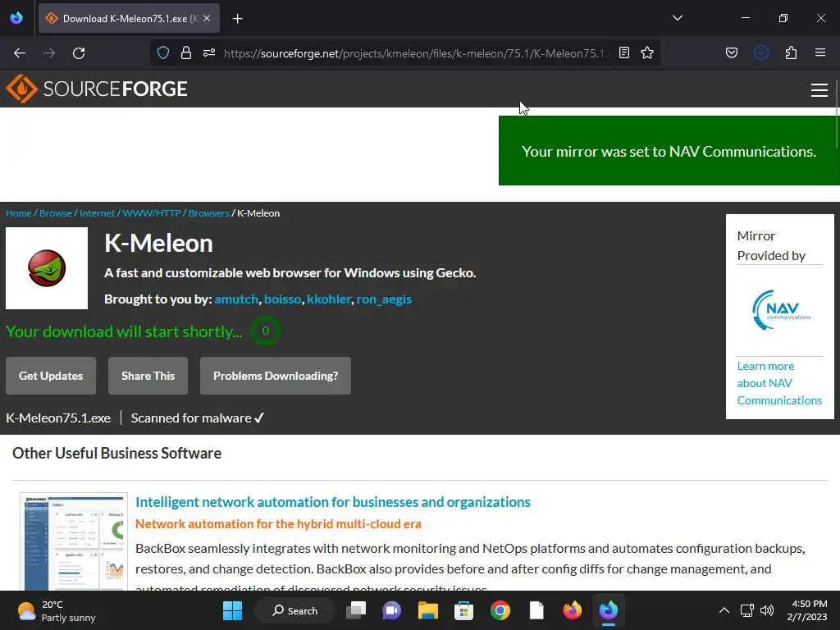The image size is (840, 630).
Task: Open Learn more about NAV Communications link
Action: (x=779, y=383)
